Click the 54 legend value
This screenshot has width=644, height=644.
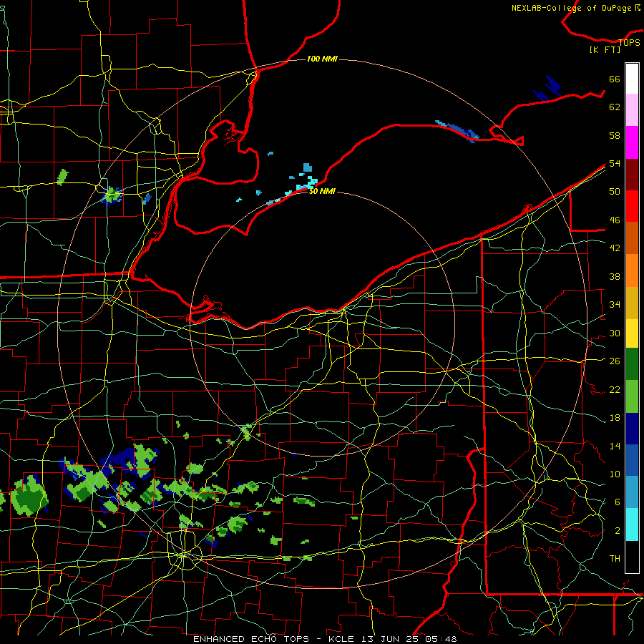(615, 163)
